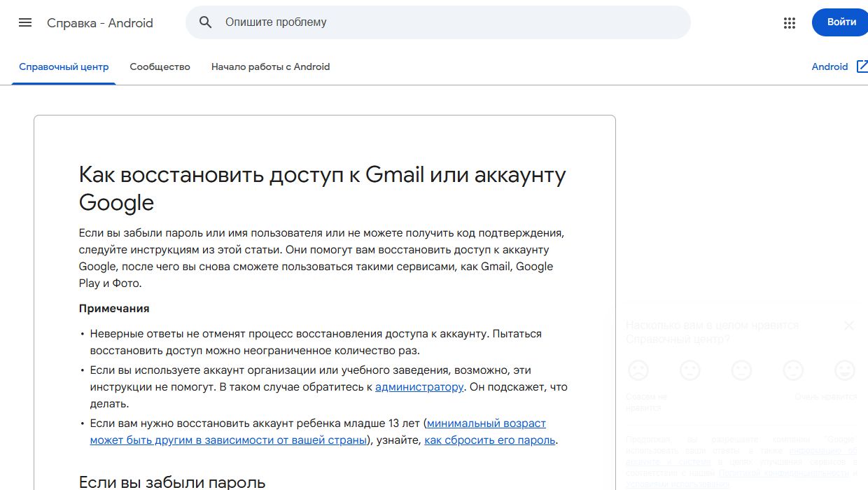
Task: Rate with the slightly unhappy face
Action: pyautogui.click(x=689, y=370)
